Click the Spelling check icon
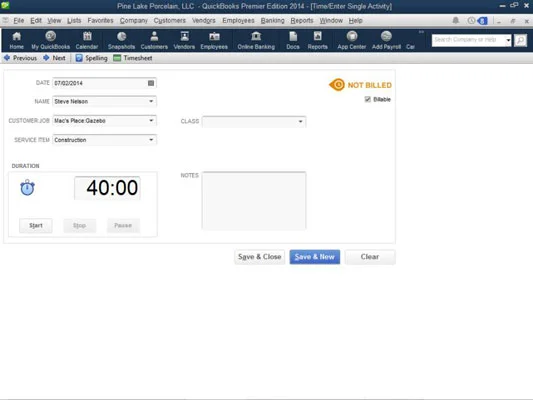533x400 pixels. pos(79,58)
